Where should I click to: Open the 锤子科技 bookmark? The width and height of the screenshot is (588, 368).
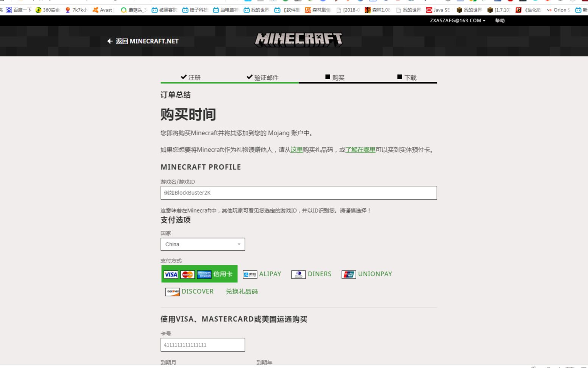(195, 10)
